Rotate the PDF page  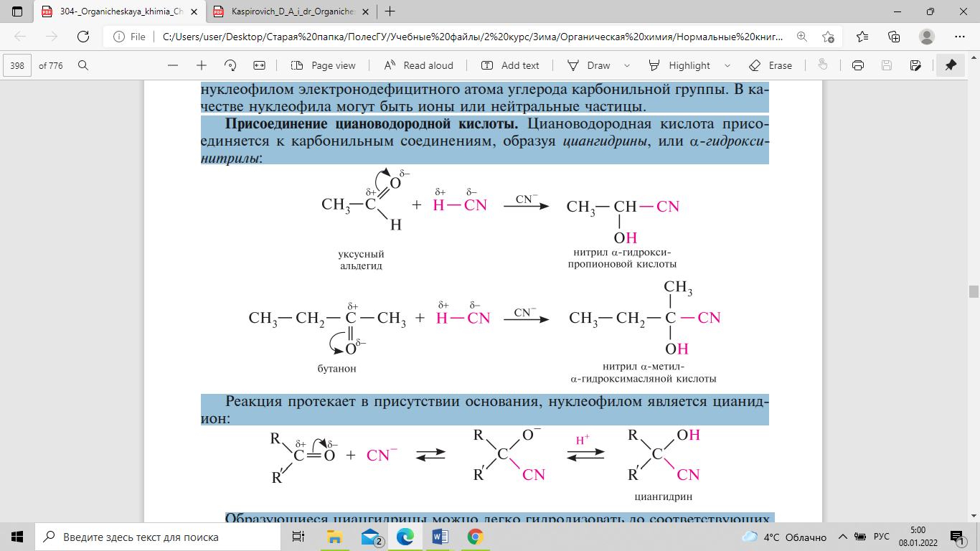pyautogui.click(x=230, y=65)
